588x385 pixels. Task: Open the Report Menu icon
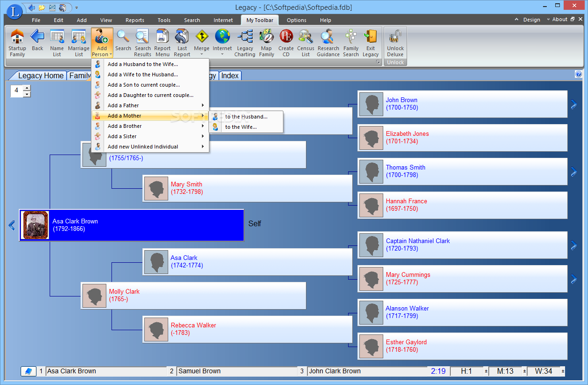tap(163, 43)
